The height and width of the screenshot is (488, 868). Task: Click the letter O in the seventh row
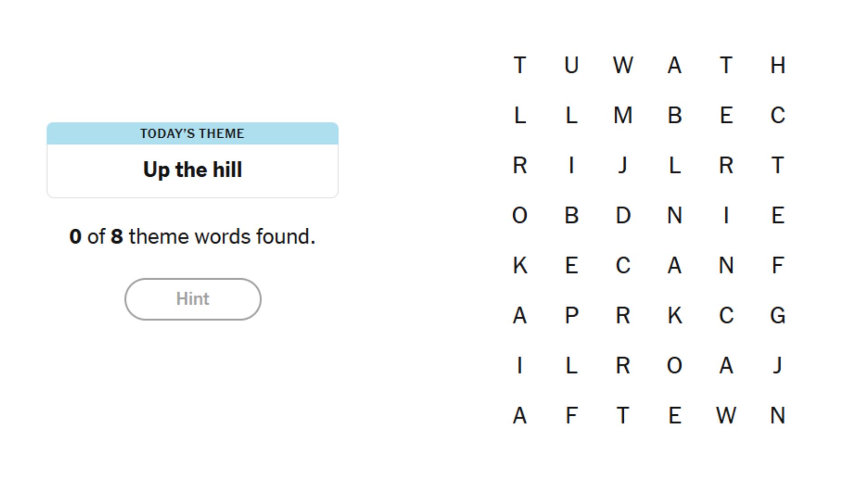tap(675, 366)
